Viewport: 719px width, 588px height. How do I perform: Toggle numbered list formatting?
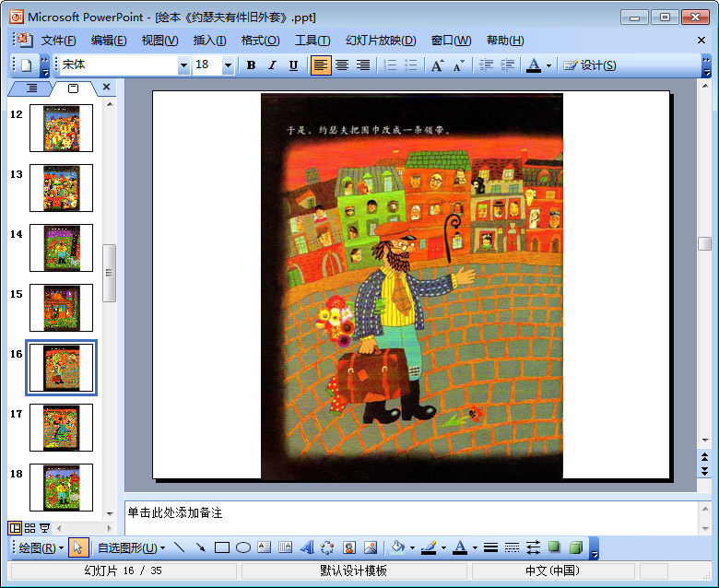[390, 65]
